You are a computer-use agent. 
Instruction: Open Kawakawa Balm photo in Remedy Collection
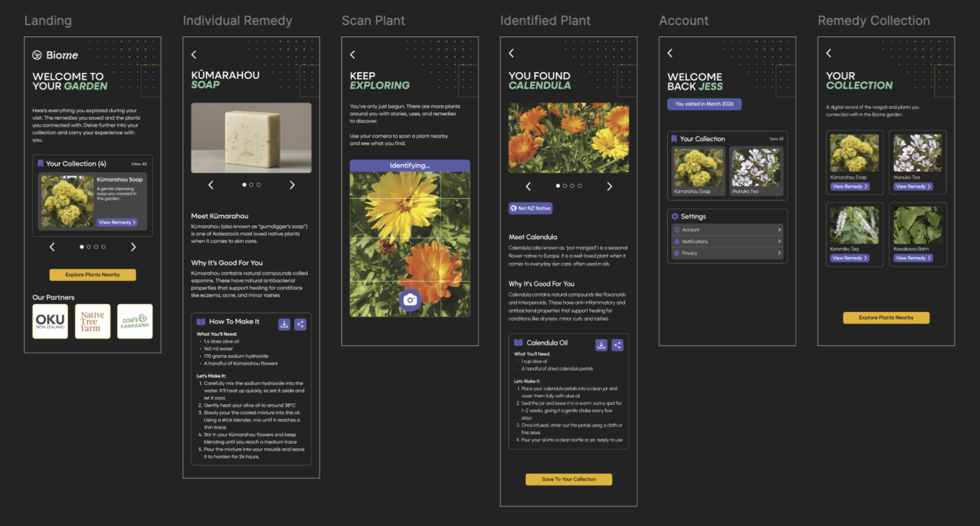pos(918,225)
